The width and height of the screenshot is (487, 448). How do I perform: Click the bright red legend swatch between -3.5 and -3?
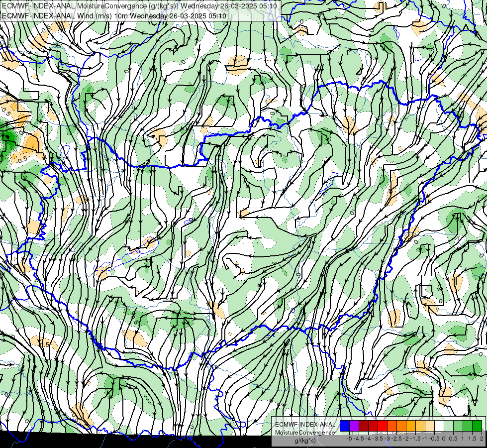(383, 426)
